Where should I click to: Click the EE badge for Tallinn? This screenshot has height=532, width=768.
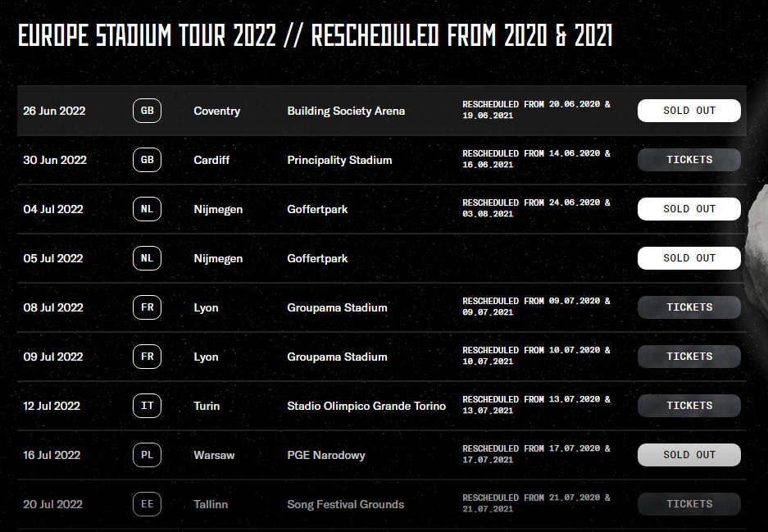tap(147, 504)
